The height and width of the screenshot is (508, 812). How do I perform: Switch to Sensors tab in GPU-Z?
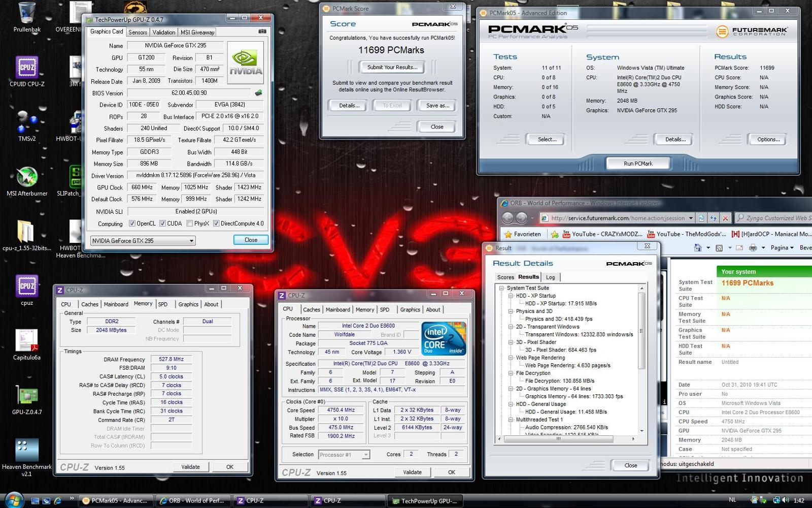point(138,32)
